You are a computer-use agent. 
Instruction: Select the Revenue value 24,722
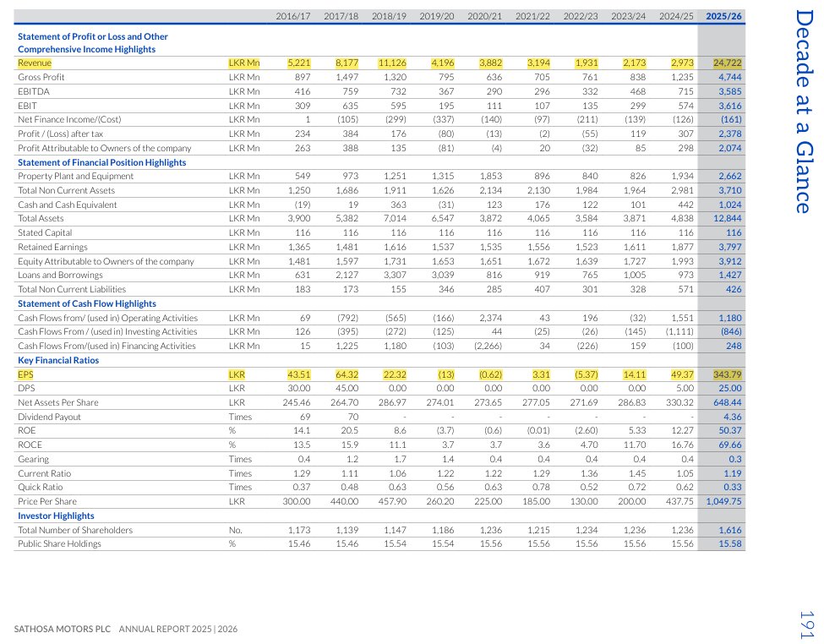point(728,63)
